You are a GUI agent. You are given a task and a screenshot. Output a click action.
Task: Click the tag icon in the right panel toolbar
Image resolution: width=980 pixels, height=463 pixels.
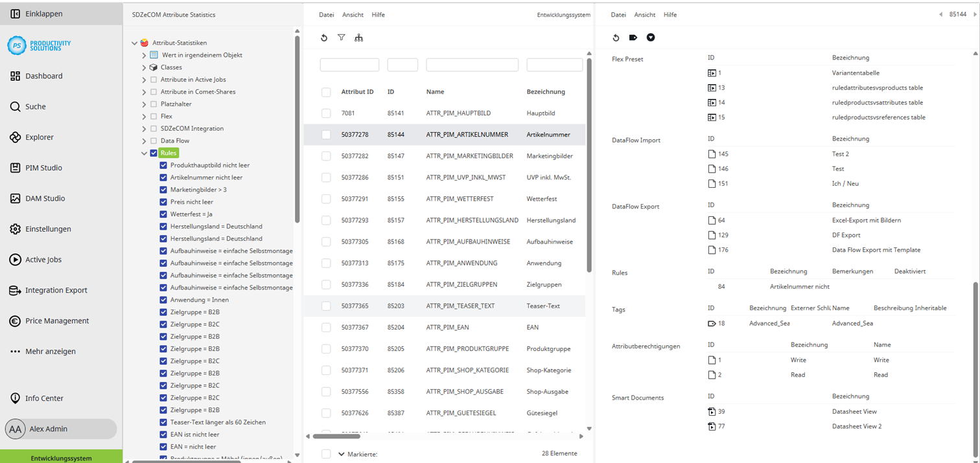(633, 38)
